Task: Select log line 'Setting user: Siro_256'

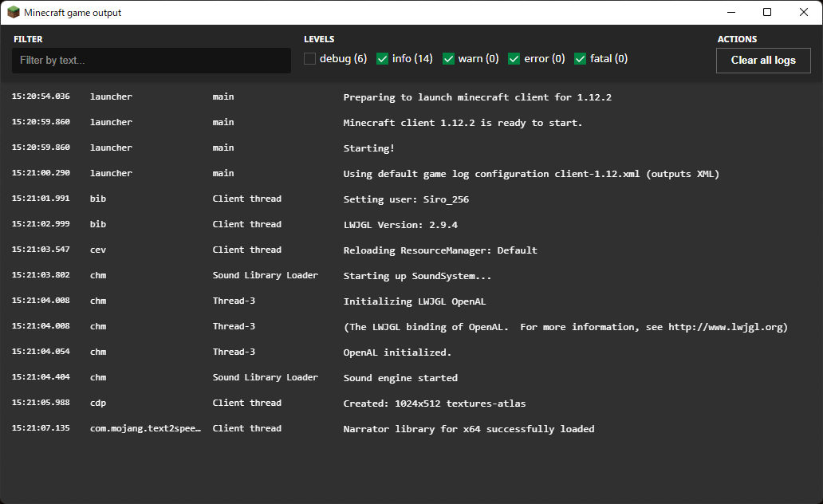Action: pos(406,199)
